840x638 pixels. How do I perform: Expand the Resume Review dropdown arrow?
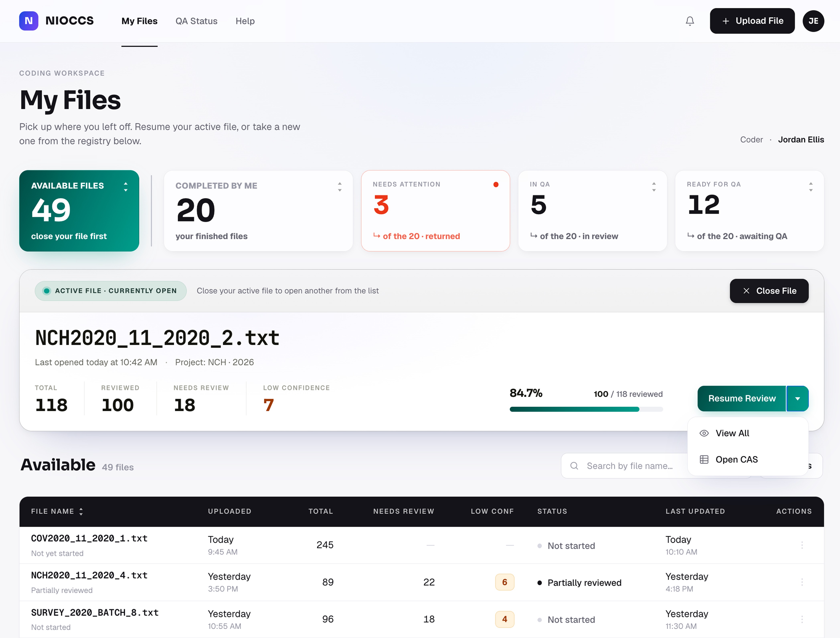tap(797, 399)
